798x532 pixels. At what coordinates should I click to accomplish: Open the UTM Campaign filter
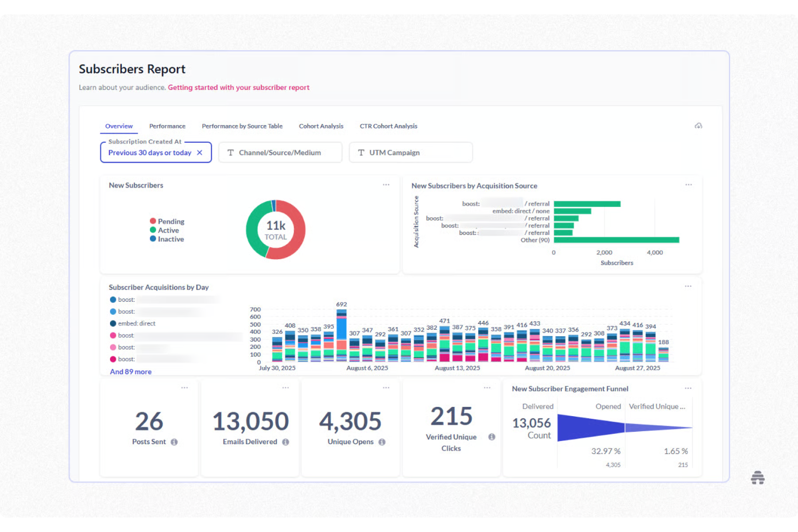click(x=410, y=153)
